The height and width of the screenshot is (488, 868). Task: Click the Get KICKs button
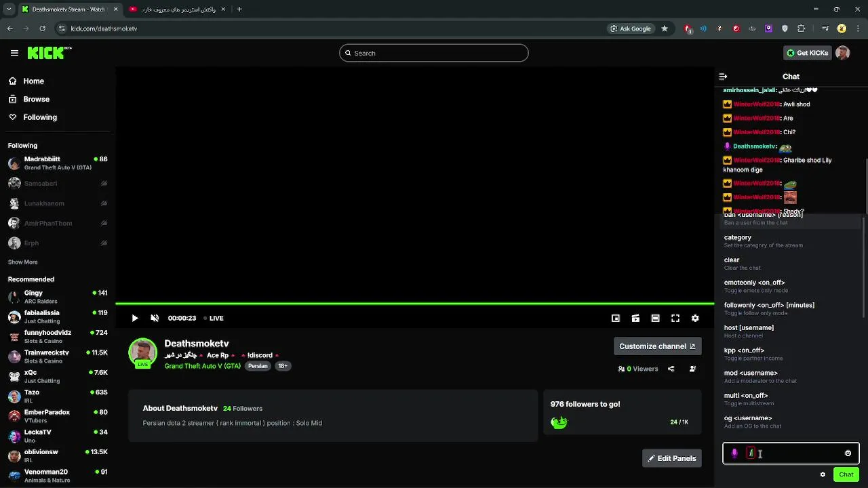tap(807, 53)
